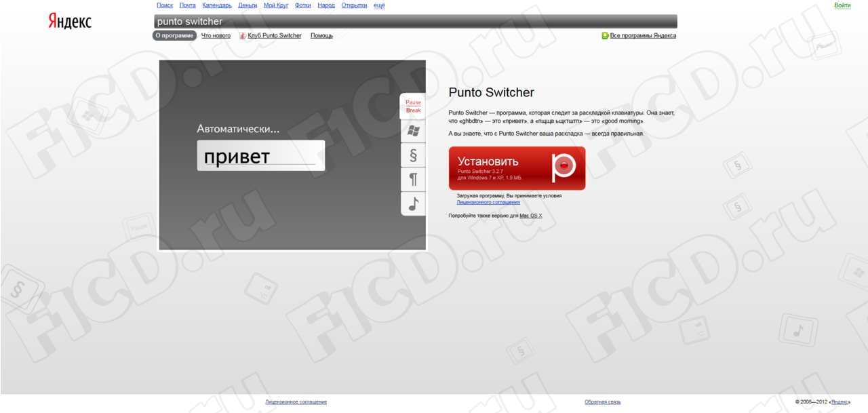Open the Деньги link
Screen dimensions: 868x413
click(248, 5)
